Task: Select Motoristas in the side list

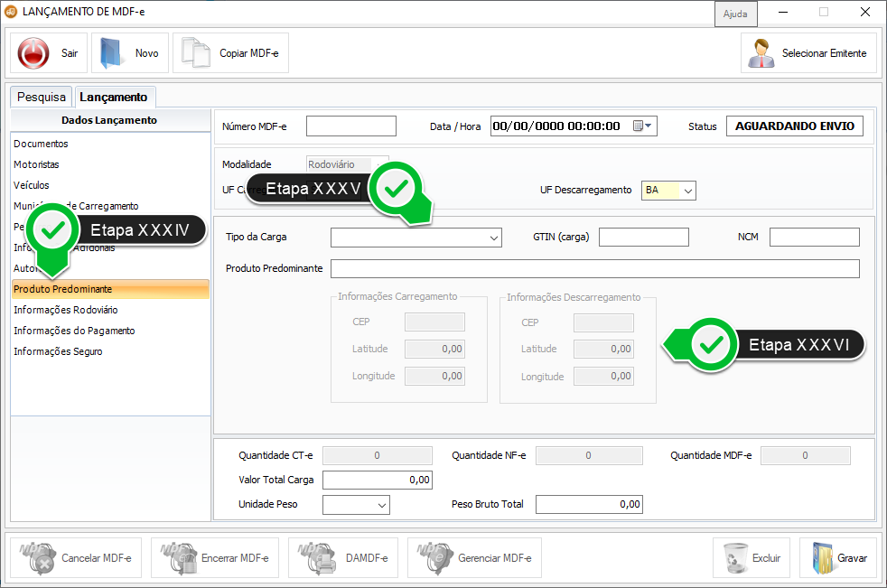Action: (36, 164)
